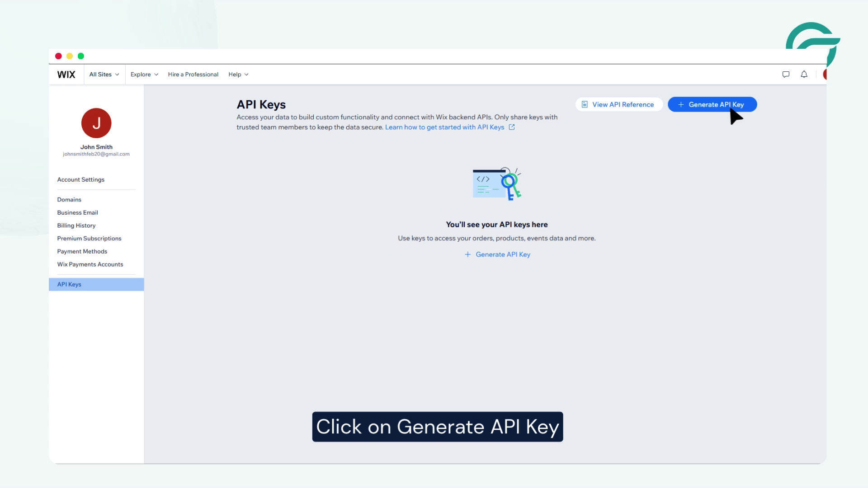Open Premium Subscriptions
The width and height of the screenshot is (868, 488).
89,239
